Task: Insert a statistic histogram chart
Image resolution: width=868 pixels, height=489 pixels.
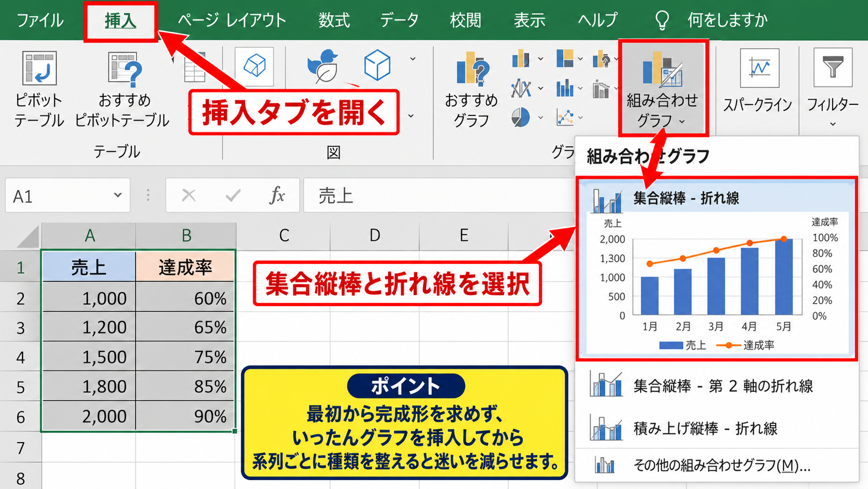Action: 565,88
